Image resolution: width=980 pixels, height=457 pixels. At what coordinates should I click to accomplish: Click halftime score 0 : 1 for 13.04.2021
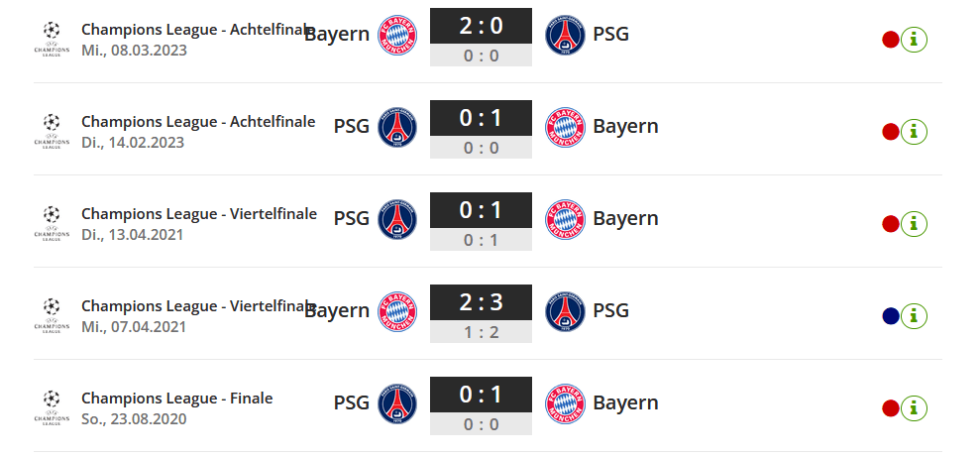pos(481,240)
